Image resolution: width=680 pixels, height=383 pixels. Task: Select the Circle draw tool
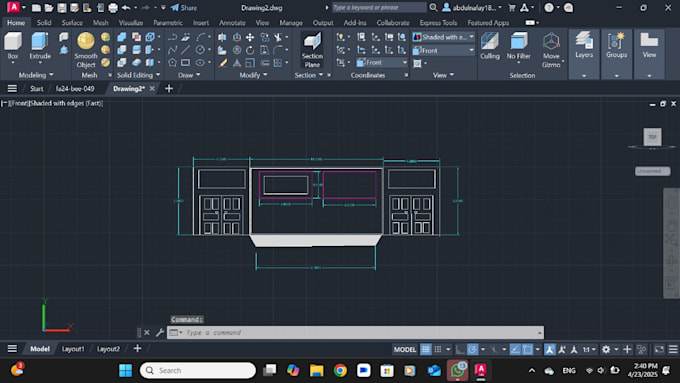(200, 50)
